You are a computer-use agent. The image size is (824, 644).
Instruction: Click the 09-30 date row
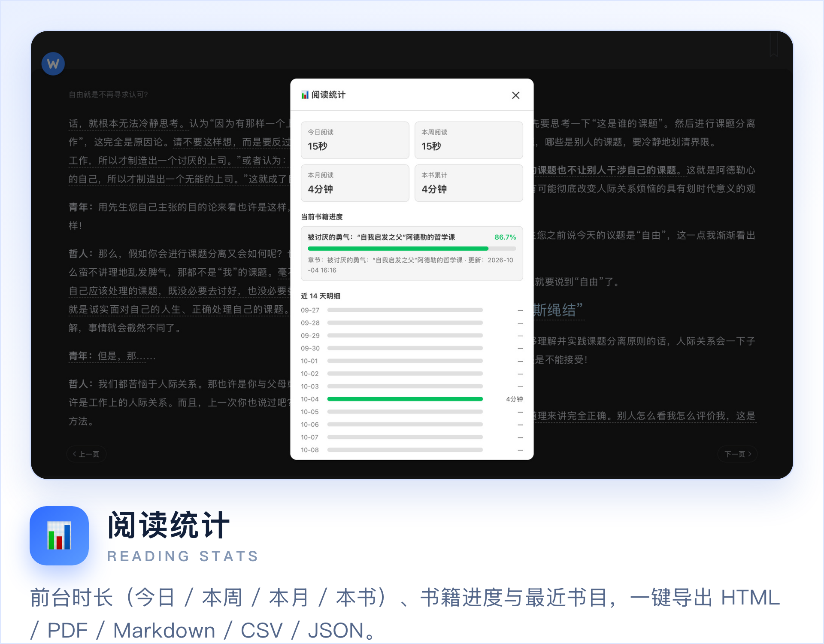point(412,348)
